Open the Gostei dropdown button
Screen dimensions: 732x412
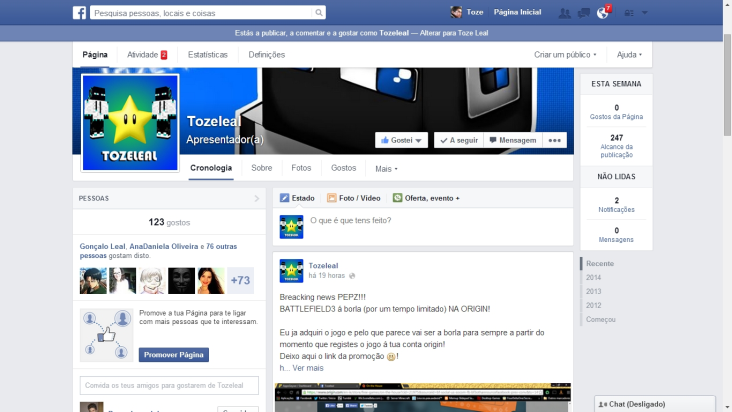point(401,140)
